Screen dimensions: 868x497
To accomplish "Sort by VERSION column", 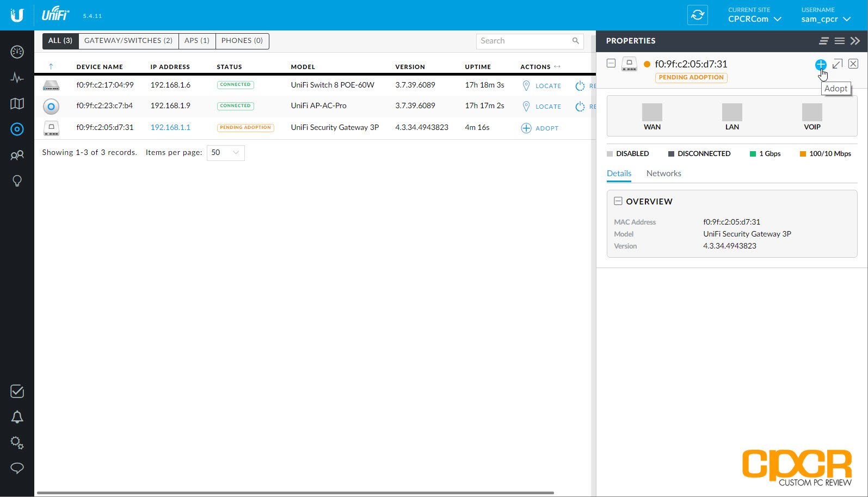I will (x=410, y=67).
